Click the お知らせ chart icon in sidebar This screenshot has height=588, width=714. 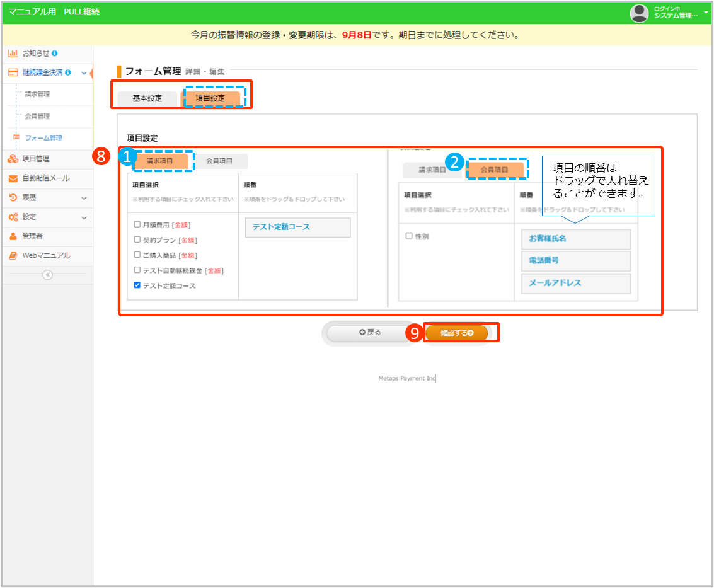pos(13,54)
